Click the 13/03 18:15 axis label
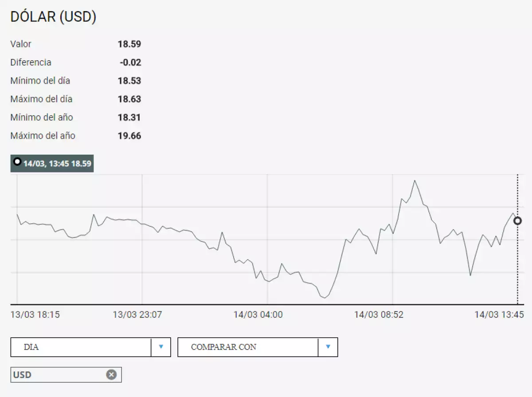The height and width of the screenshot is (397, 532). (x=35, y=315)
